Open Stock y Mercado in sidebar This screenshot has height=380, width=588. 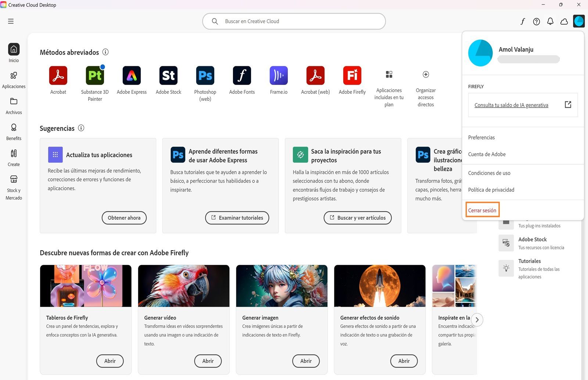click(14, 188)
